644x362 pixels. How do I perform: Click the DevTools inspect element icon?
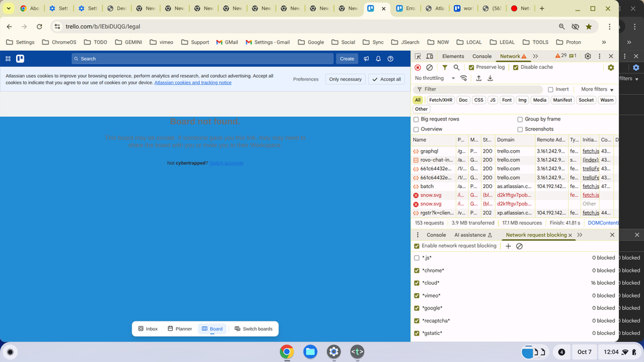tap(418, 56)
